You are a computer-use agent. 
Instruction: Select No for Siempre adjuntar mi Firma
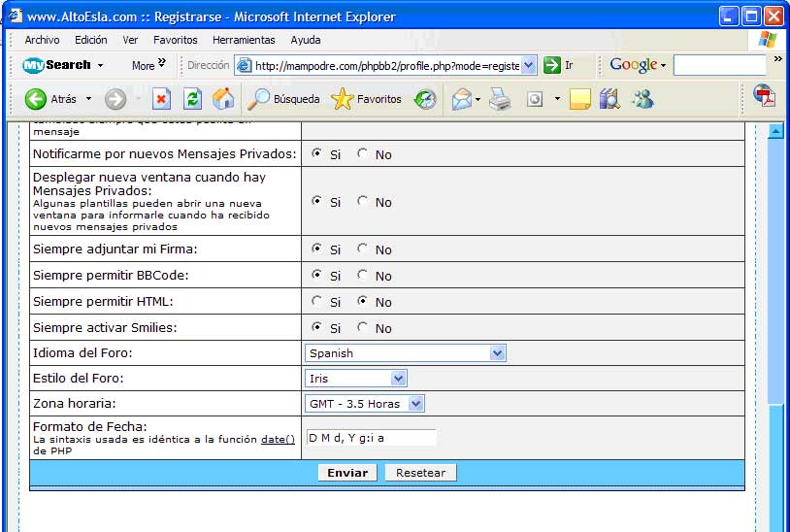363,249
